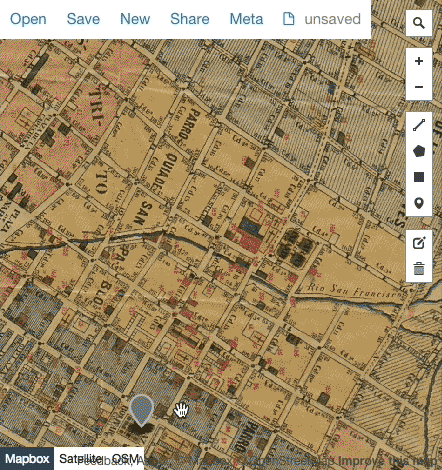Click Save in the top bar
The width and height of the screenshot is (442, 470).
point(83,19)
